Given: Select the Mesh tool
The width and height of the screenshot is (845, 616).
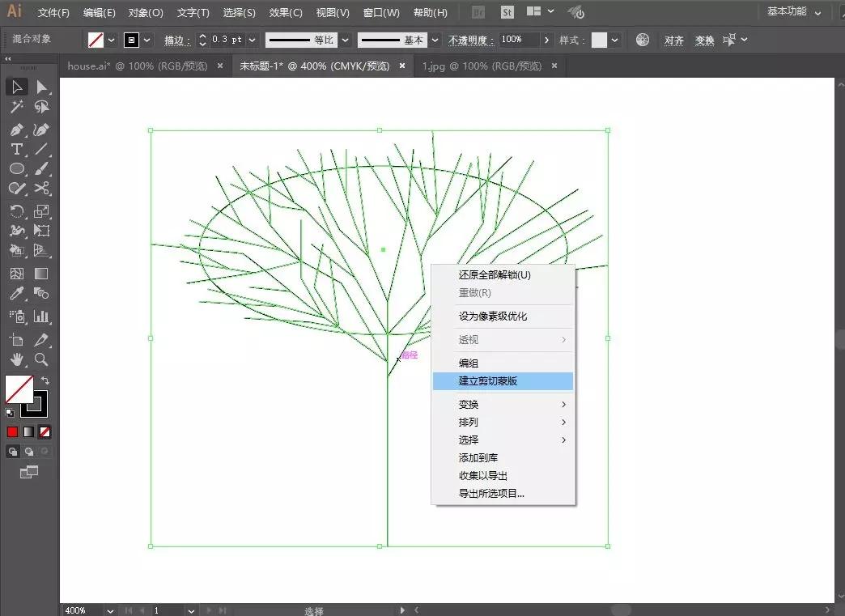Looking at the screenshot, I should click(x=17, y=274).
